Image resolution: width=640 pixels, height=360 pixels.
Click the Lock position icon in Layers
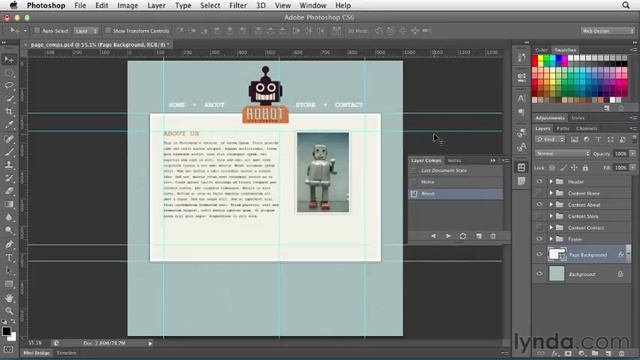click(574, 168)
